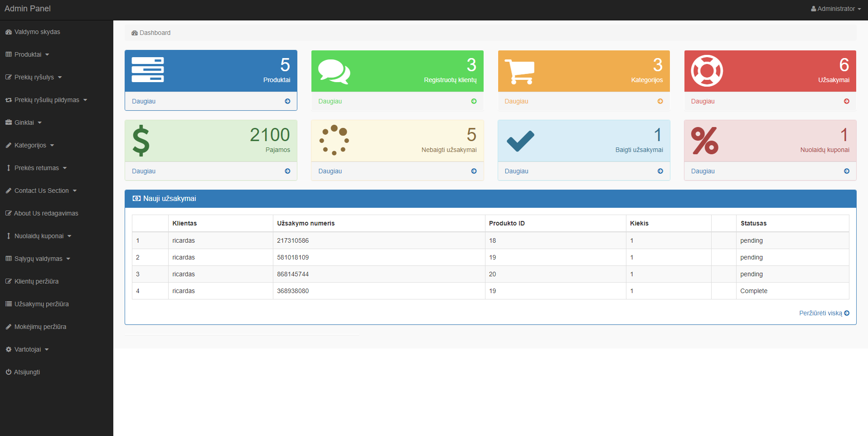Open Klientų peržiūra page
The width and height of the screenshot is (868, 436).
tap(32, 281)
